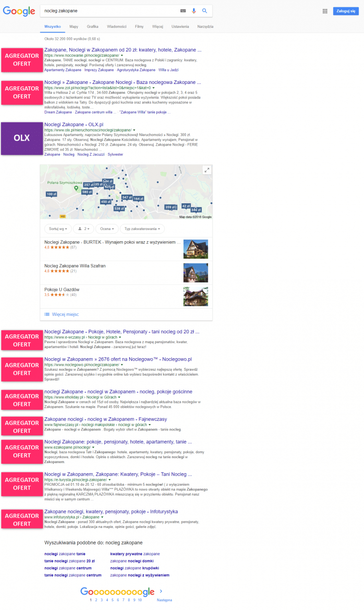This screenshot has height=610, width=364.
Task: Open the Sortuj wg dropdown
Action: tap(58, 229)
